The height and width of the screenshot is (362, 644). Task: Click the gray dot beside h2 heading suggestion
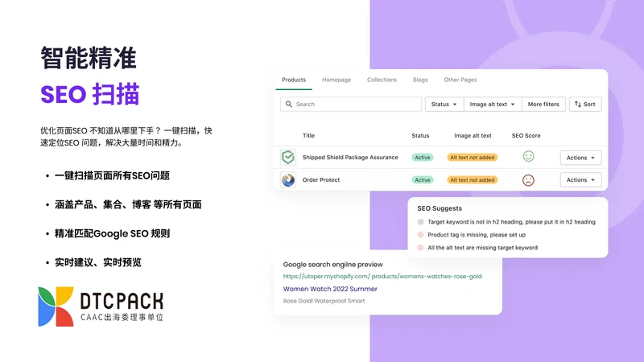[420, 222]
